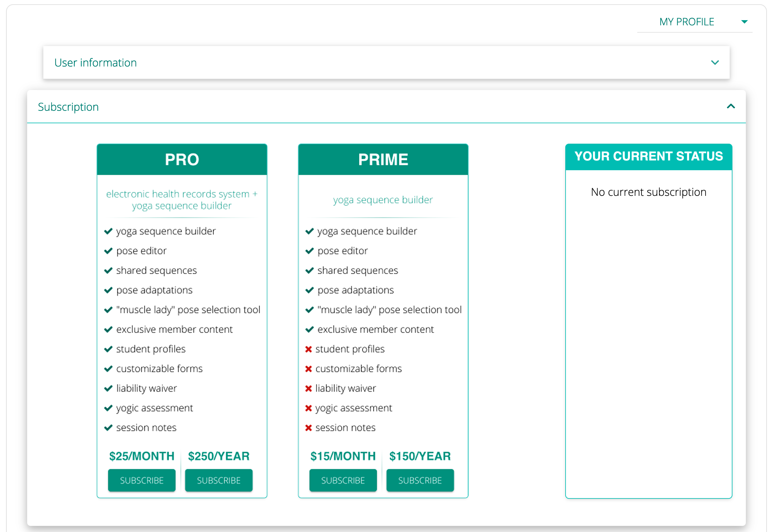This screenshot has height=532, width=773.
Task: Subscribe to PRO at $25/month
Action: [x=142, y=480]
